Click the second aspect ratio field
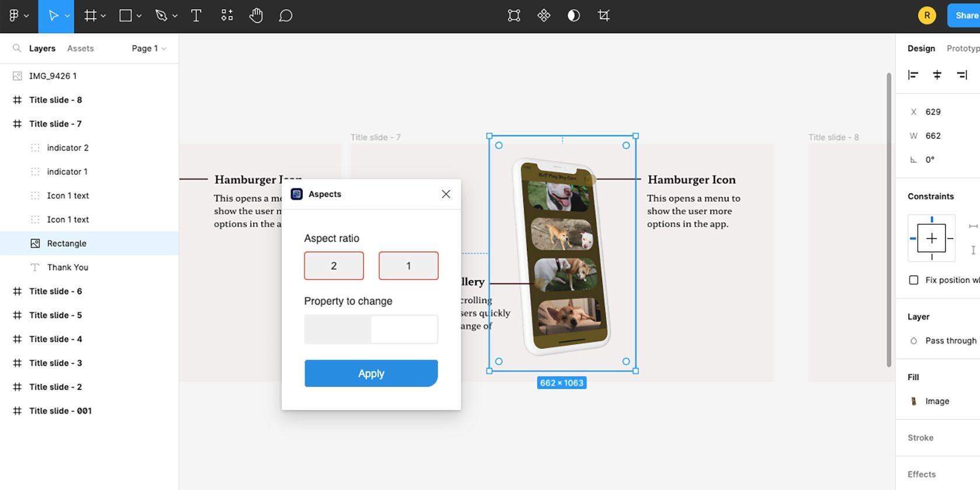Screen dimensions: 980x490 [x=408, y=266]
